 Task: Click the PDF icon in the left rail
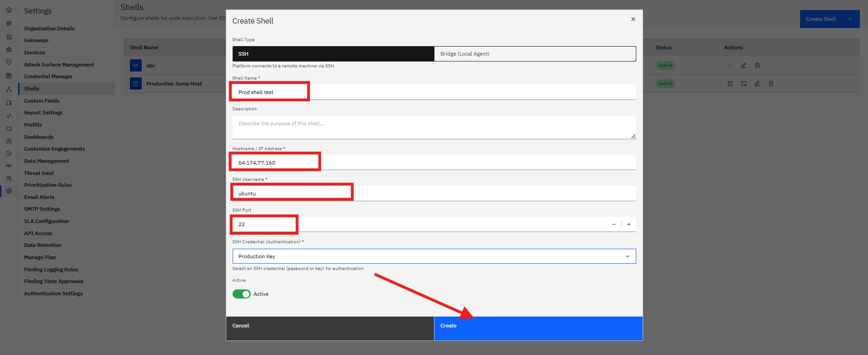(9, 166)
